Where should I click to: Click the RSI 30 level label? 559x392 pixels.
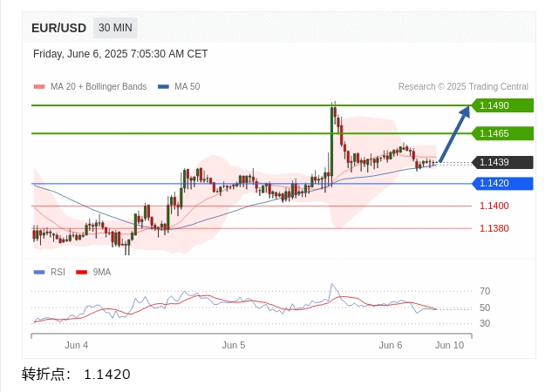pyautogui.click(x=485, y=323)
